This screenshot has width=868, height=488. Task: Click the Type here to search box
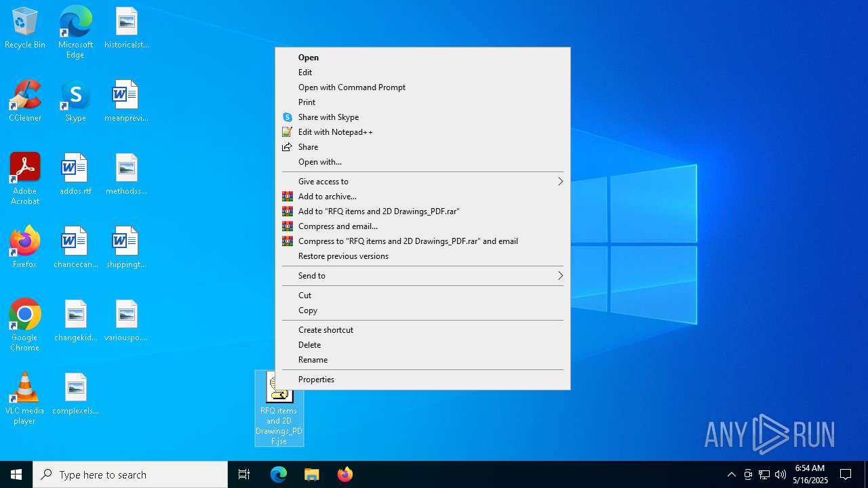coord(130,474)
